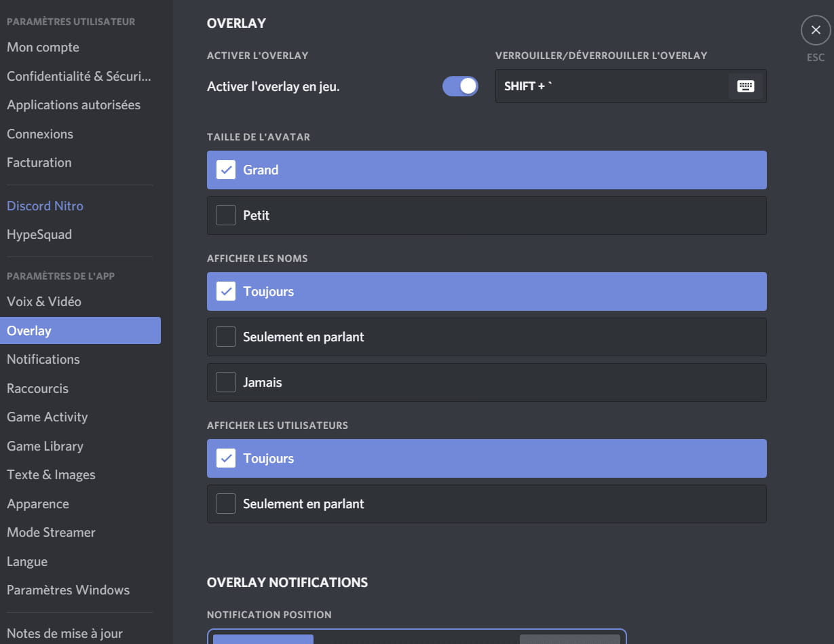Click the SHIFT + ` keybind field
Viewport: 834px width, 644px height.
pyautogui.click(x=611, y=86)
